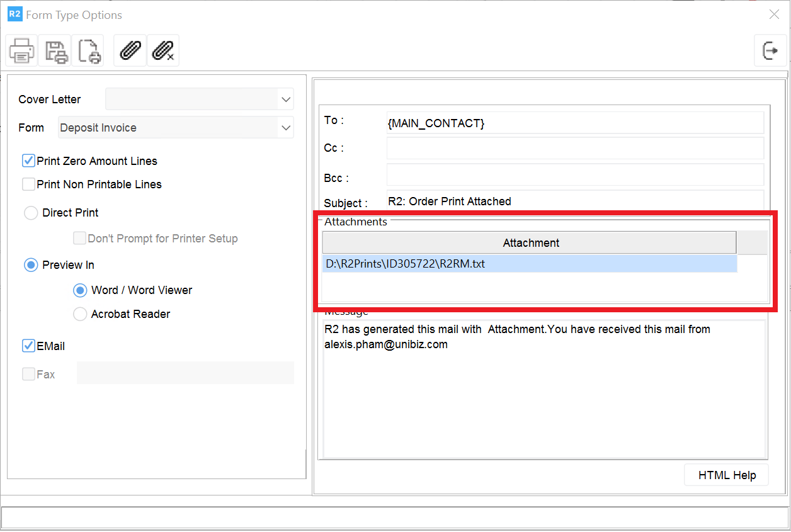Screen dimensions: 791x532
Task: Click the Cc input field
Action: 574,149
